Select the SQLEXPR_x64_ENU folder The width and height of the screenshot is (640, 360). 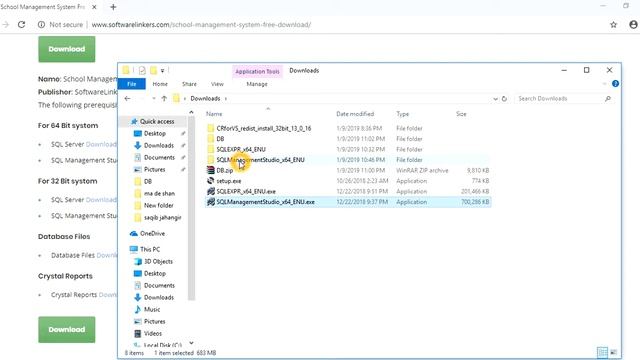tap(241, 149)
